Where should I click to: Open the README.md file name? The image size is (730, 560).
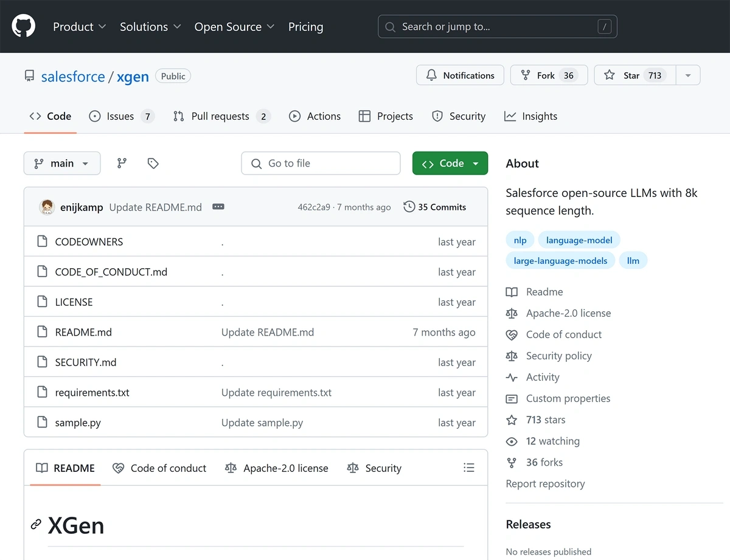83,332
